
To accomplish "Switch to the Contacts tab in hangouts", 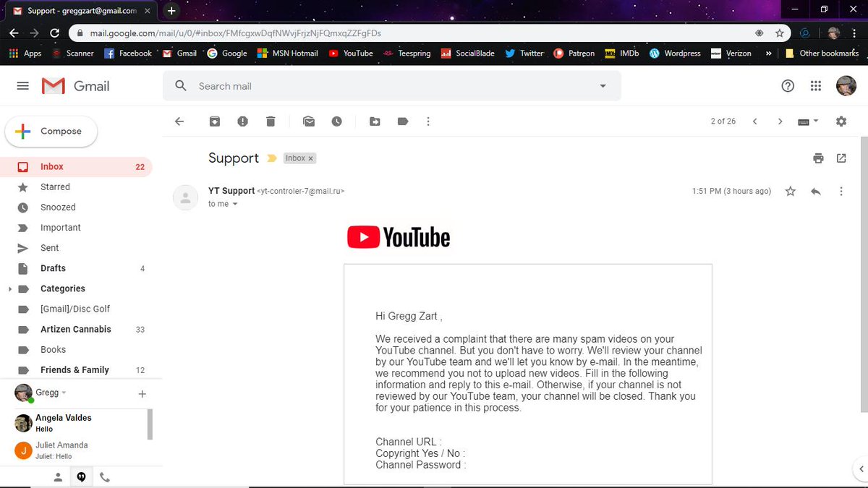I will click(x=58, y=477).
